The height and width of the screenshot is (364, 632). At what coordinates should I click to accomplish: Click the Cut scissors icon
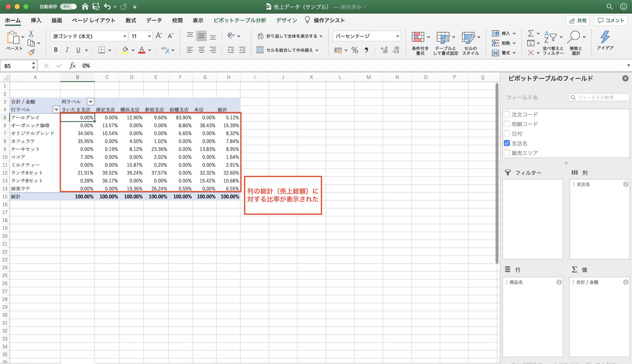(31, 34)
